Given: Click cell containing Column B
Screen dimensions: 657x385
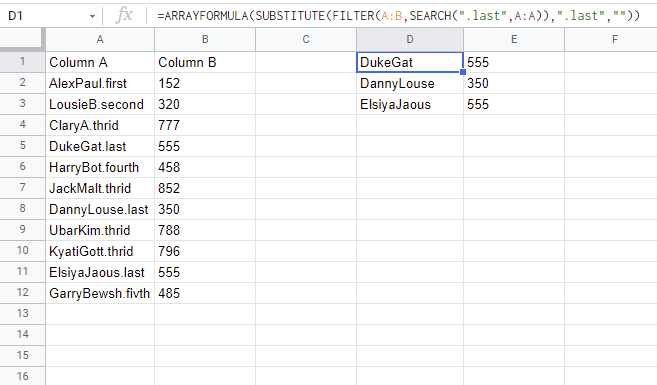Looking at the screenshot, I should (x=205, y=62).
